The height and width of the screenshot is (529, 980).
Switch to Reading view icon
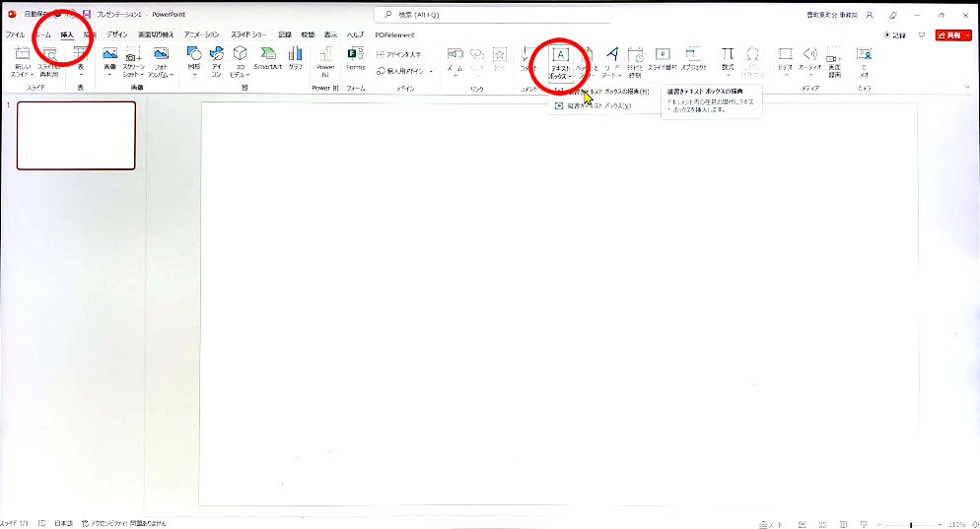point(843,525)
